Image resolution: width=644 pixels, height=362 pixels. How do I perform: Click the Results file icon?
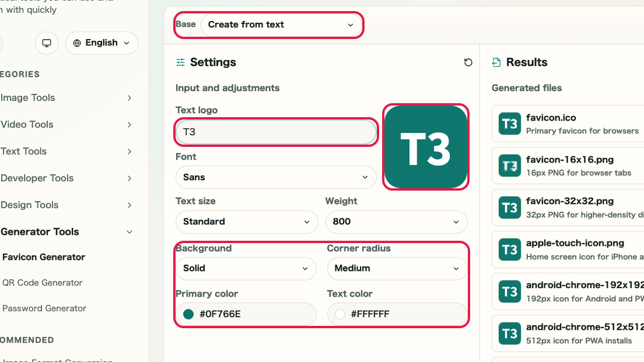[496, 62]
